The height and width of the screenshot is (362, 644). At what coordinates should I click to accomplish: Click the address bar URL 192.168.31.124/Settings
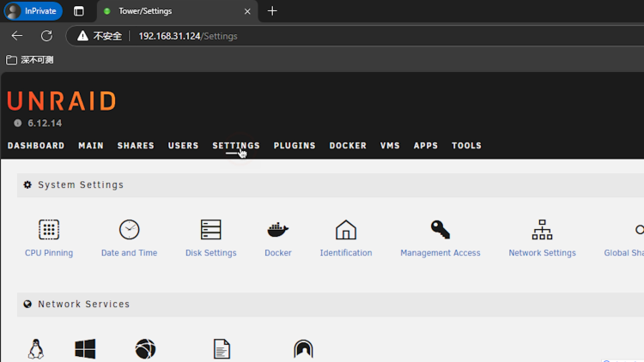(188, 36)
